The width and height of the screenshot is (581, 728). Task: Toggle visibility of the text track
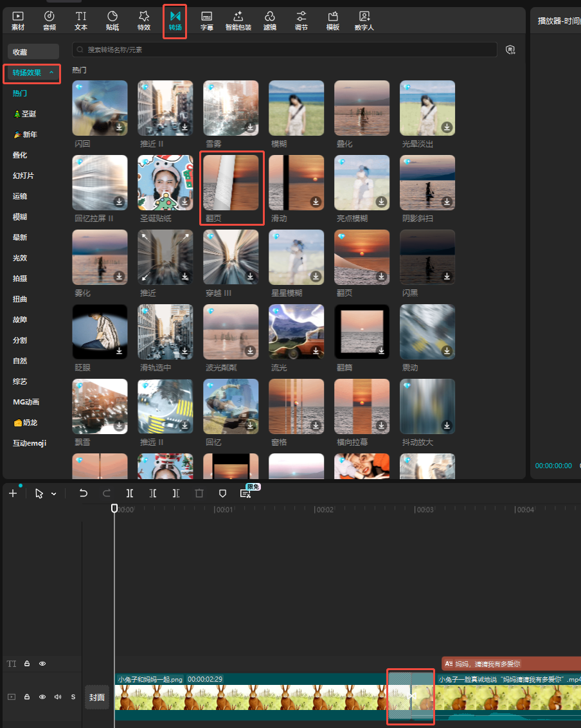(42, 663)
